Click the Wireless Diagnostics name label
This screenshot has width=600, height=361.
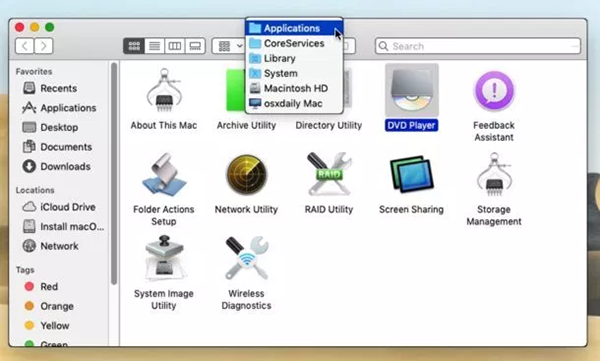tap(246, 299)
